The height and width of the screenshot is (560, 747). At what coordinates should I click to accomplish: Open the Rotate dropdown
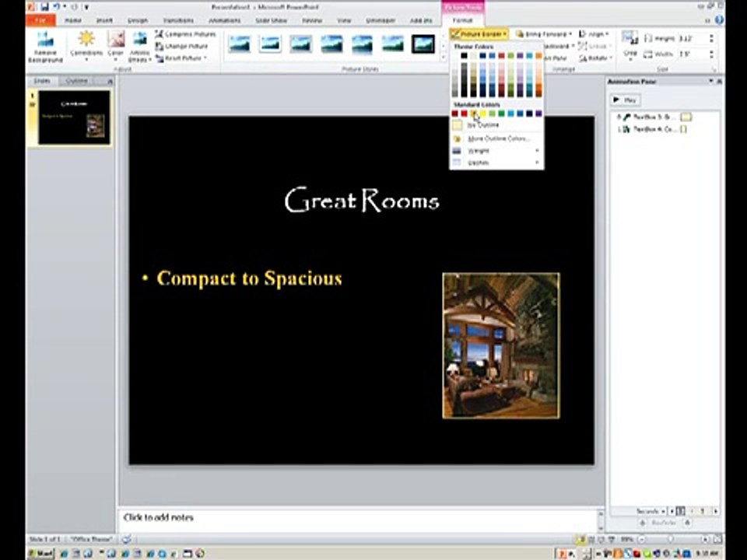click(595, 58)
